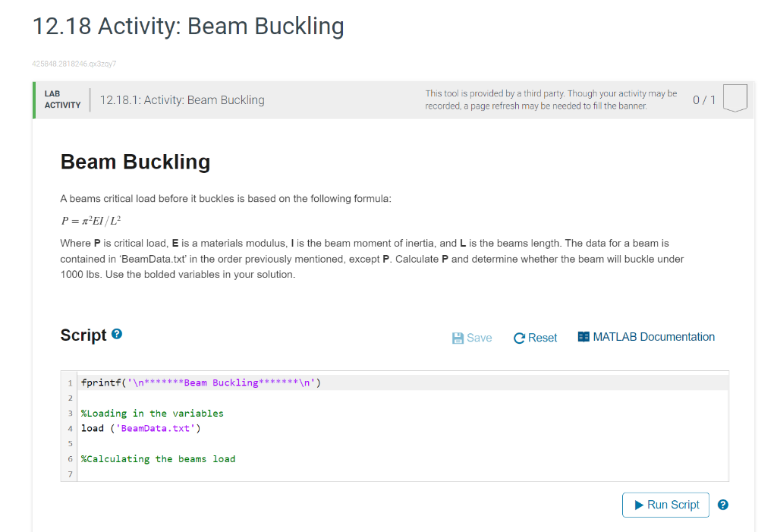Click the play triangle on Run Script
777x532 pixels.
(639, 505)
